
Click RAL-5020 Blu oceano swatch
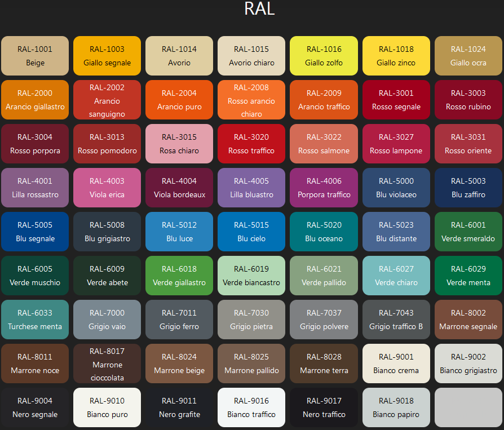tap(324, 232)
